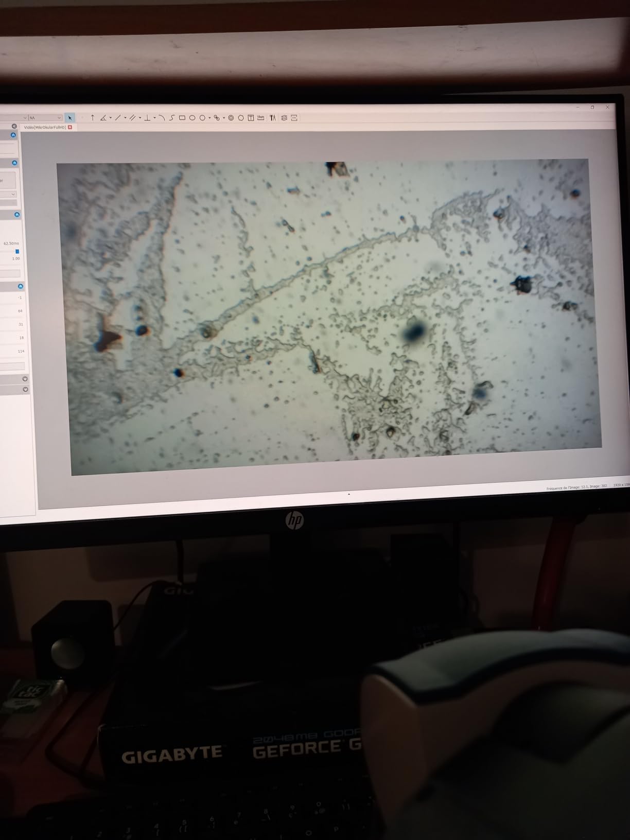
Task: Click the last toolbar icon after layers
Action: tap(294, 118)
